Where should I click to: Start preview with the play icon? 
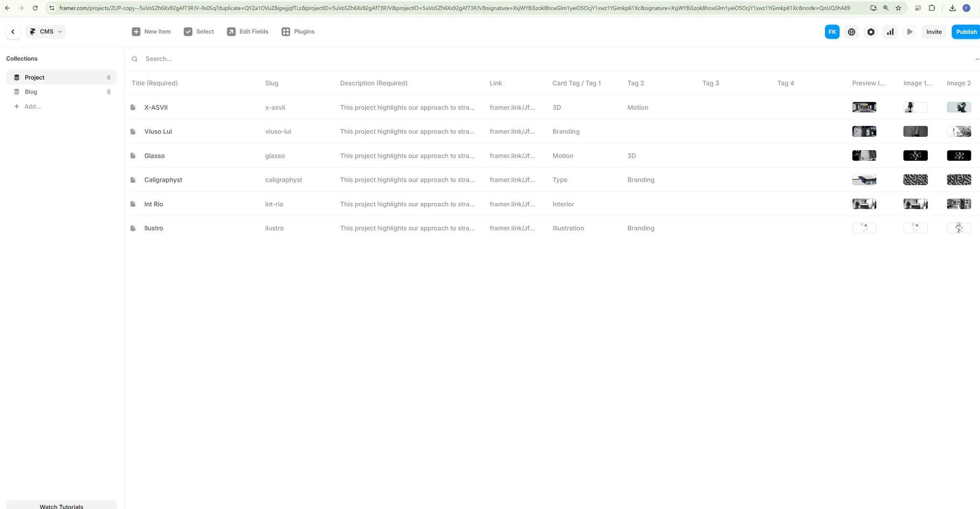(x=910, y=32)
